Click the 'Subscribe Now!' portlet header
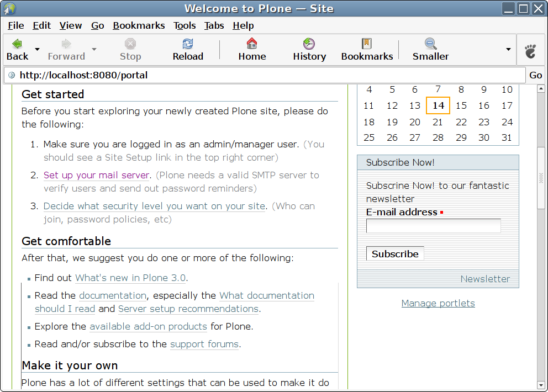The image size is (548, 392). 438,162
